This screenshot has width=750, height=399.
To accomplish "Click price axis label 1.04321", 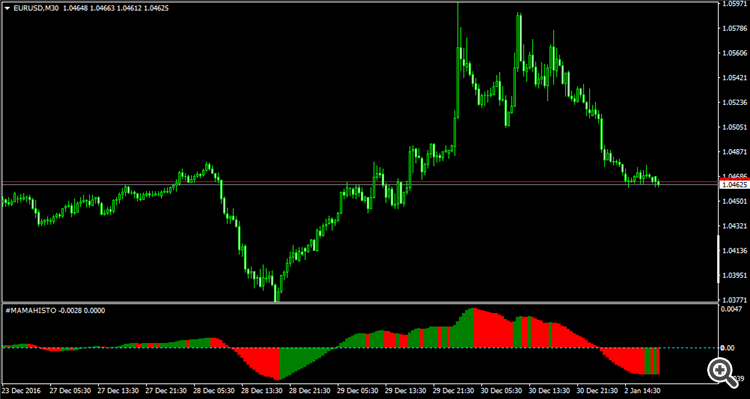I will coord(735,226).
